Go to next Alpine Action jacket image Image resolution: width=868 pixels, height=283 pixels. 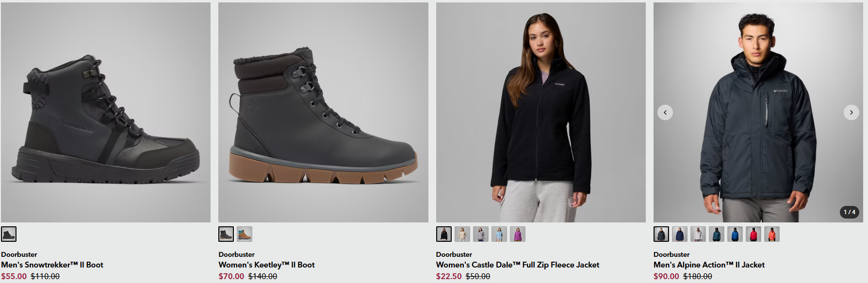(851, 112)
